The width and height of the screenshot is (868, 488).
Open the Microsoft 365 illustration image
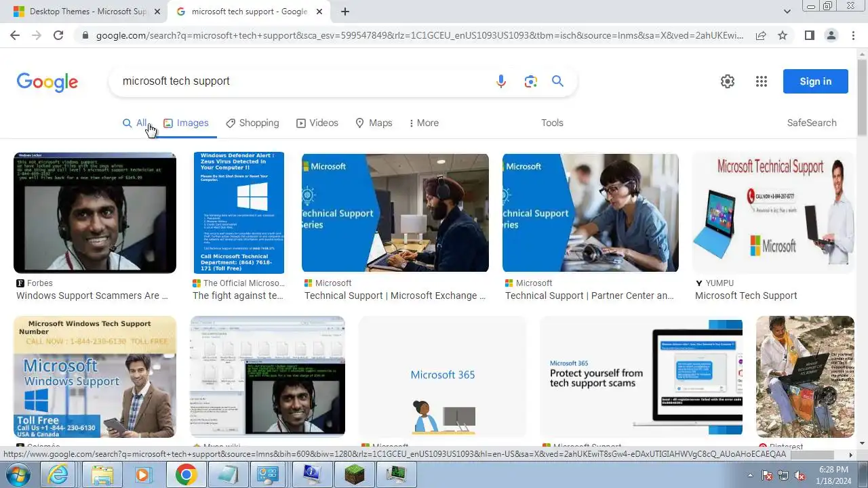pos(443,377)
